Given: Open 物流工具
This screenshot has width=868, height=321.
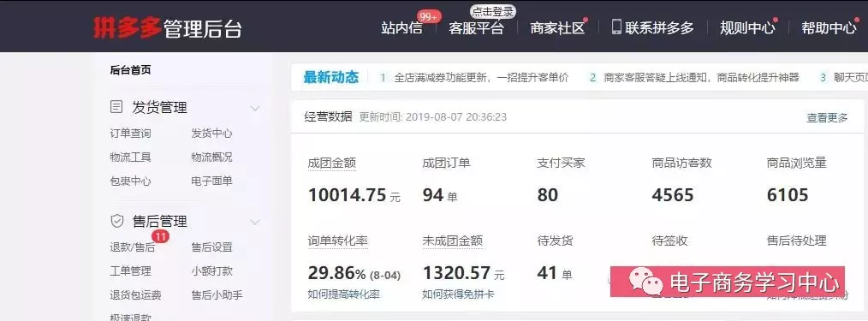Looking at the screenshot, I should pos(130,158).
